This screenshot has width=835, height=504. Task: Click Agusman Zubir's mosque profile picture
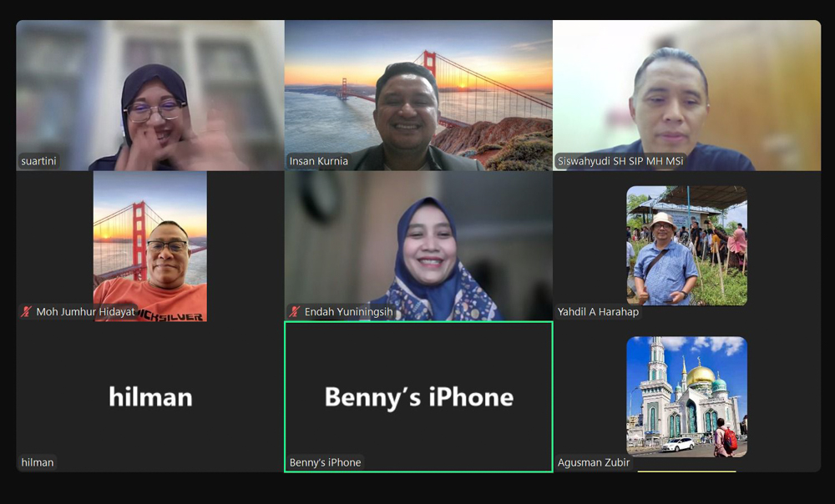coord(686,396)
